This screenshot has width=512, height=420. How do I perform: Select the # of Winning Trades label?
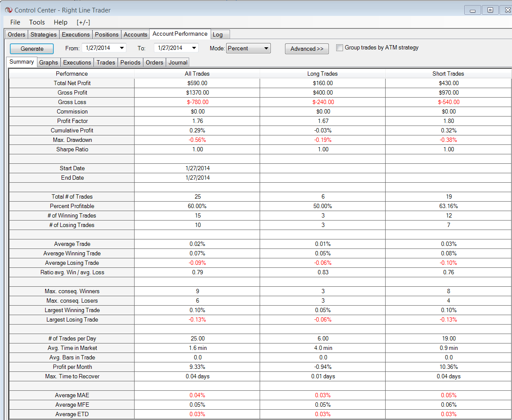tap(72, 216)
